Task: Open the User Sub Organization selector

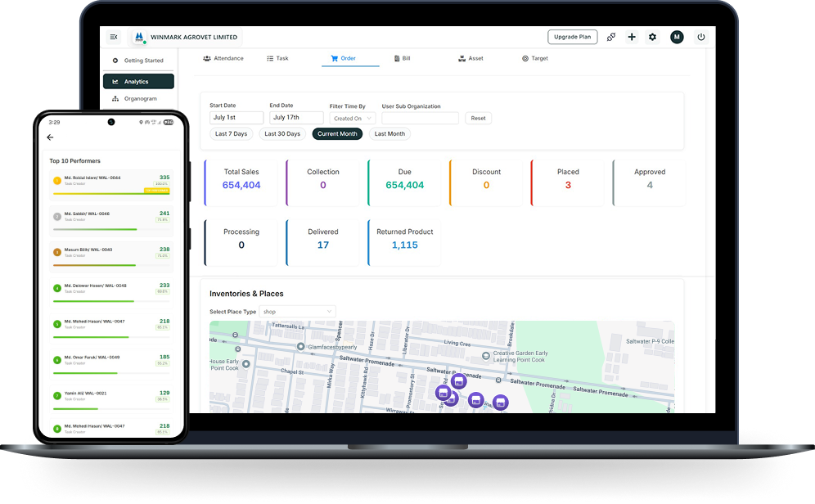Action: pyautogui.click(x=420, y=119)
